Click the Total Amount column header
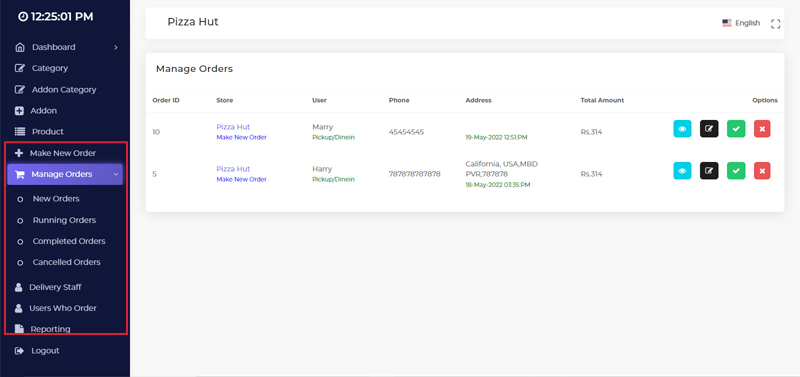The height and width of the screenshot is (377, 800). coord(602,100)
